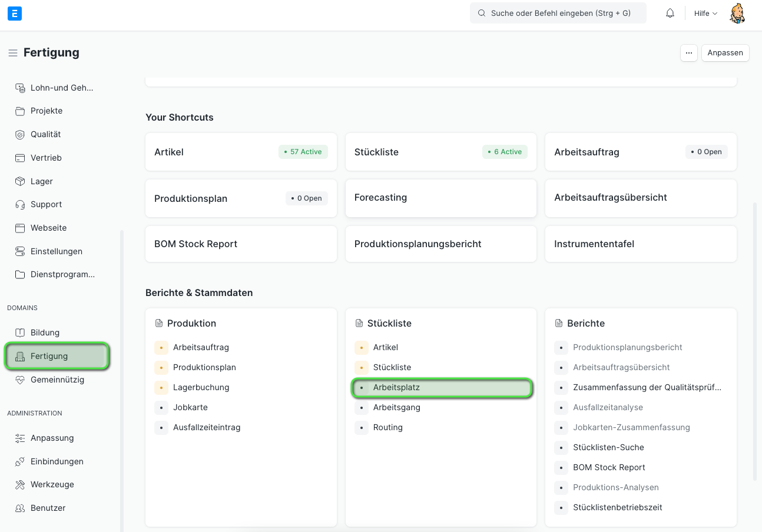Open the Produktions-Analysen report
The image size is (762, 532).
[616, 487]
